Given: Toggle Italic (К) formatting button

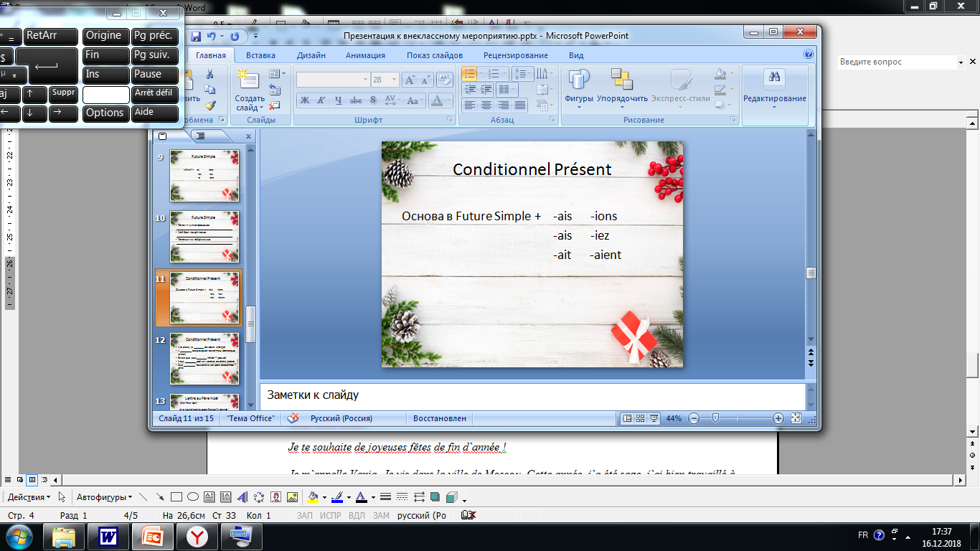Looking at the screenshot, I should click(321, 100).
